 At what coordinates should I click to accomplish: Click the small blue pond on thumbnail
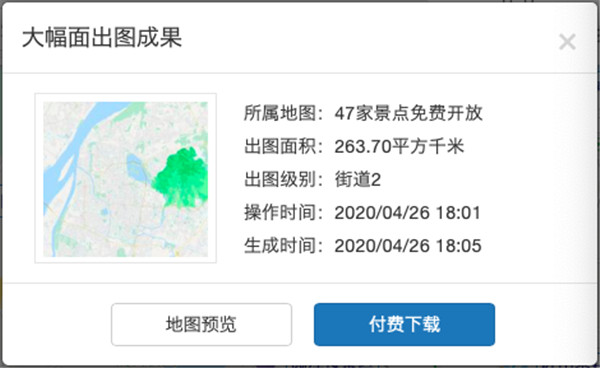pos(104,212)
